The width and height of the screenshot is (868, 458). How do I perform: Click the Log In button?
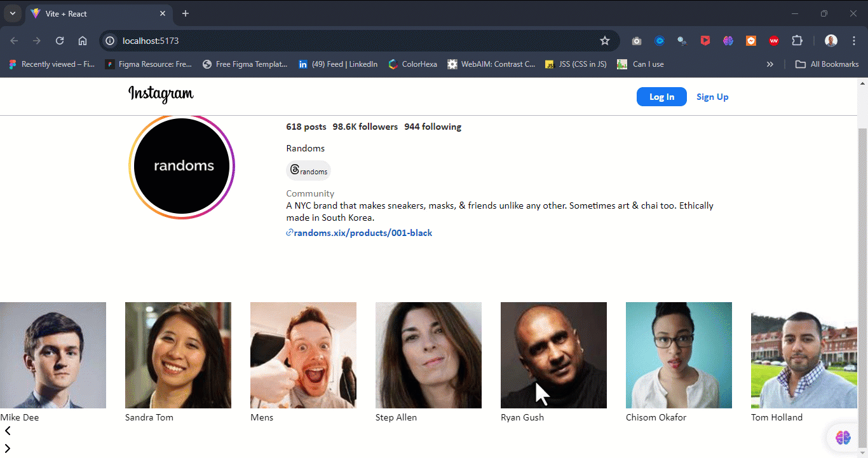pos(661,97)
